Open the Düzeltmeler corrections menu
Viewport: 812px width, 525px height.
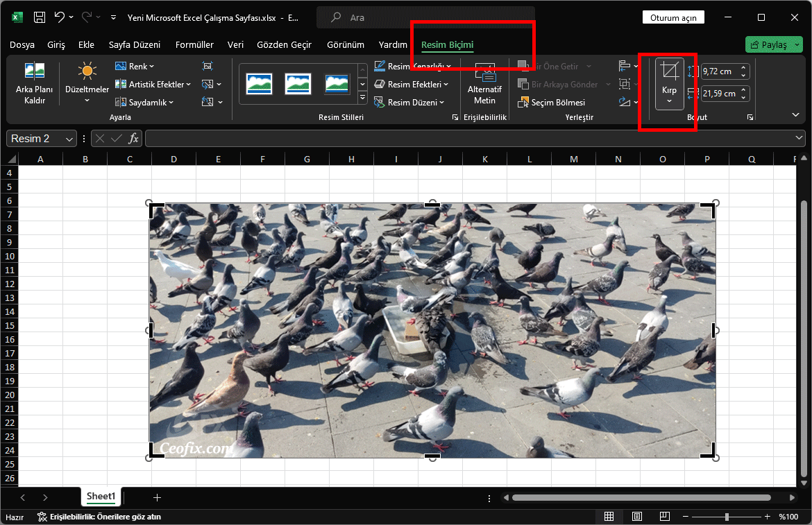(x=87, y=83)
